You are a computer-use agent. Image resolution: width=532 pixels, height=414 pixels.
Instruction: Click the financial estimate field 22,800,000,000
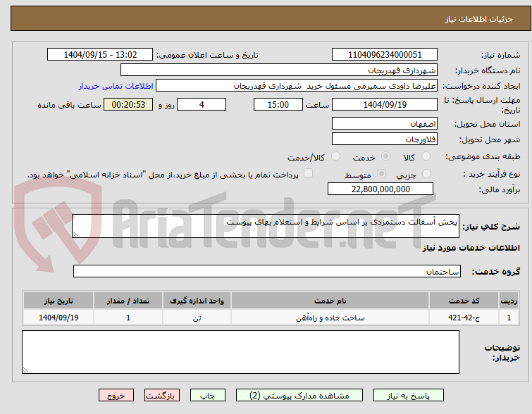pyautogui.click(x=381, y=189)
